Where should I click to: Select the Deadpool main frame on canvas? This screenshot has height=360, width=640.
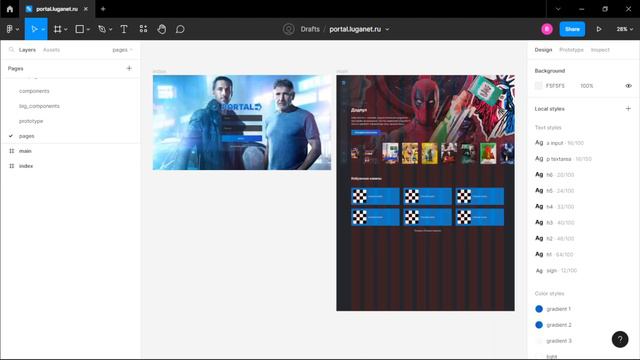pos(425,193)
